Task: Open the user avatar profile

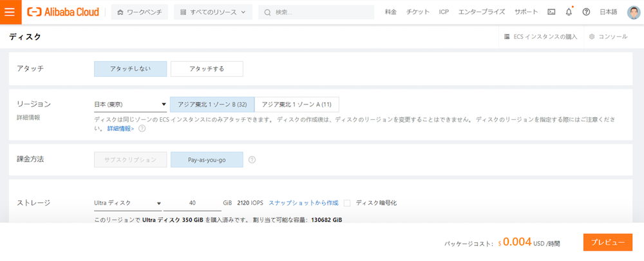Action: [634, 12]
